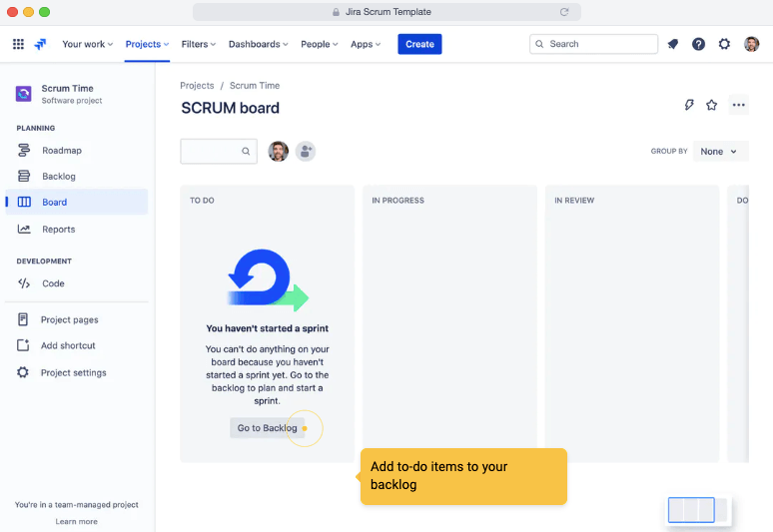Click the Roadmap icon in sidebar
Screen dimensions: 773x532
(x=24, y=151)
